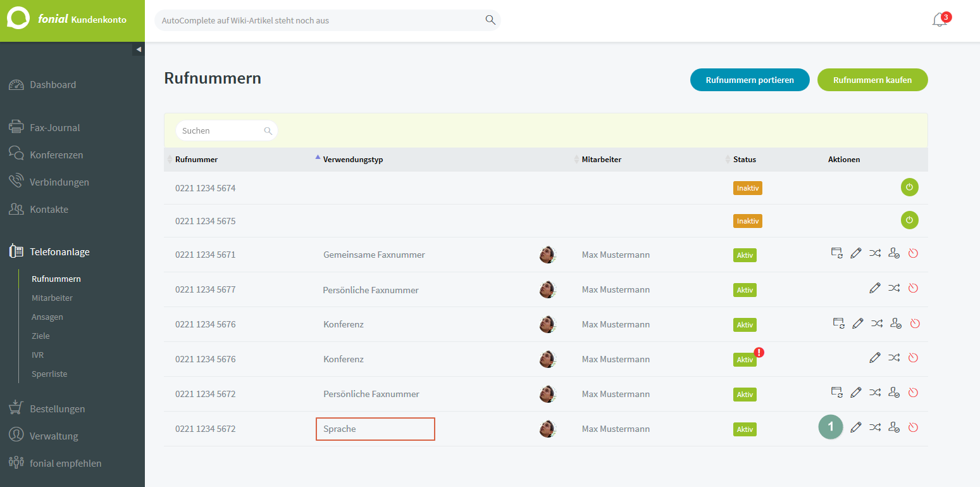
Task: Click the Suchen table search field
Action: [221, 130]
